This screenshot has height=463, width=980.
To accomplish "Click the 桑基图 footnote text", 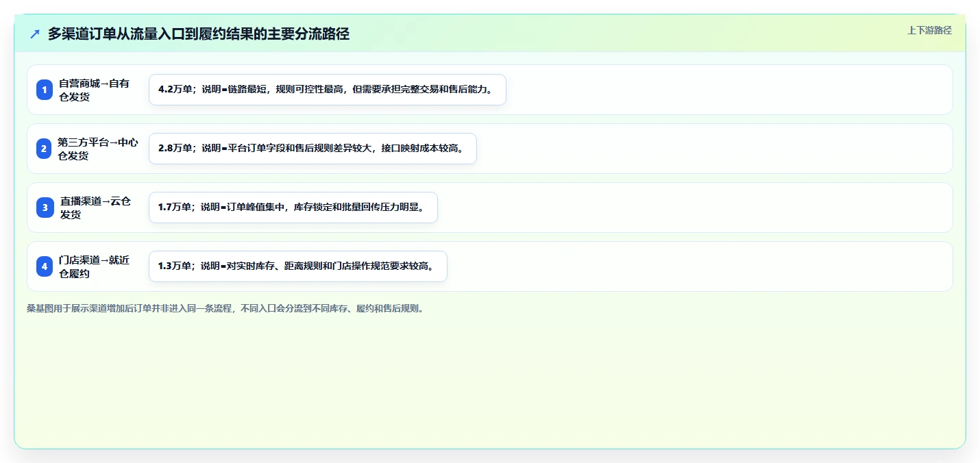I will coord(225,309).
